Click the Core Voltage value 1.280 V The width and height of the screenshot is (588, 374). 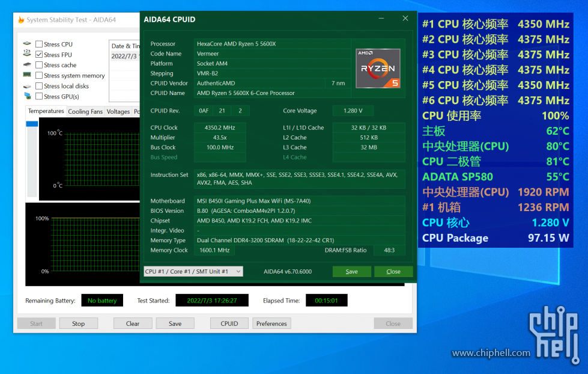(x=353, y=111)
